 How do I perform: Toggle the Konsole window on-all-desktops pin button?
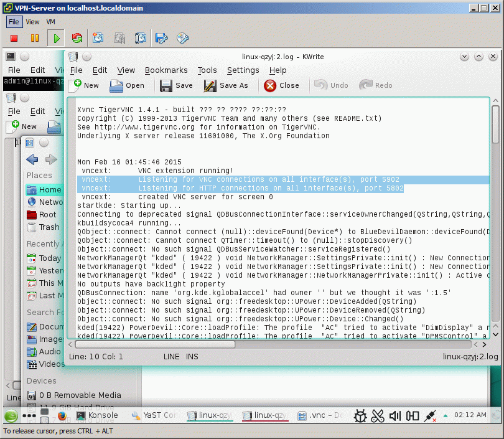(24, 57)
